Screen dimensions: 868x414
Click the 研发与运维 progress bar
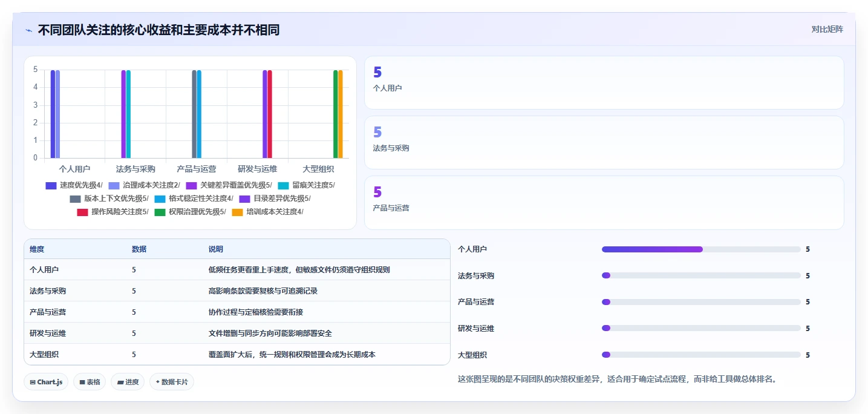[701, 328]
